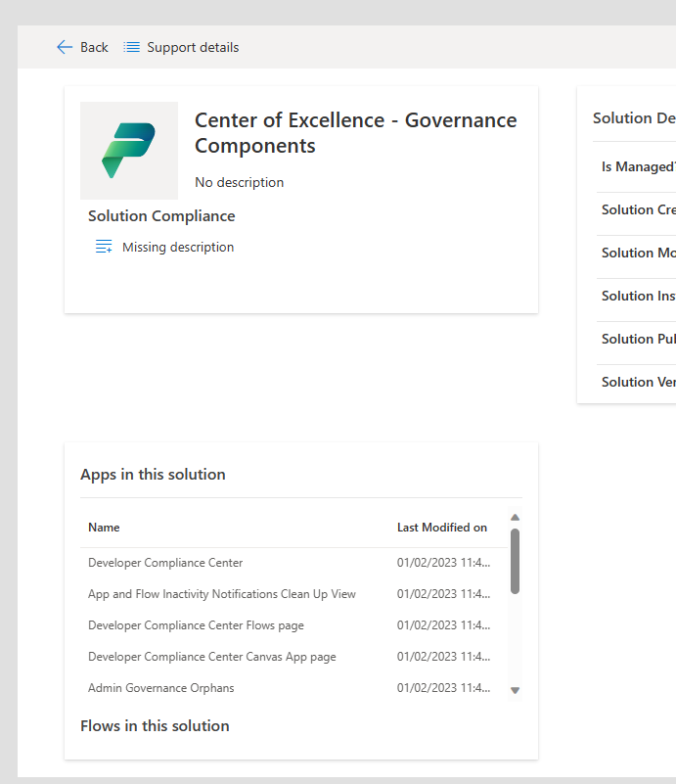Select the Support details list icon

[x=132, y=46]
